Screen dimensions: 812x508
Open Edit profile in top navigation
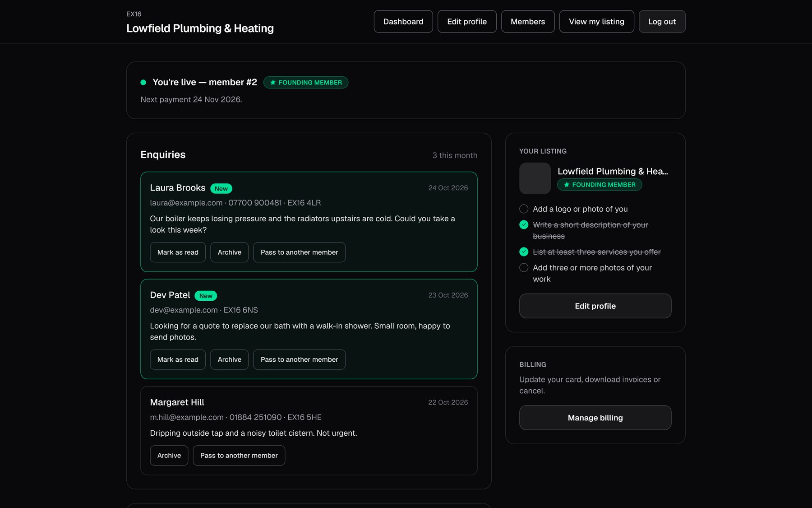coord(467,22)
